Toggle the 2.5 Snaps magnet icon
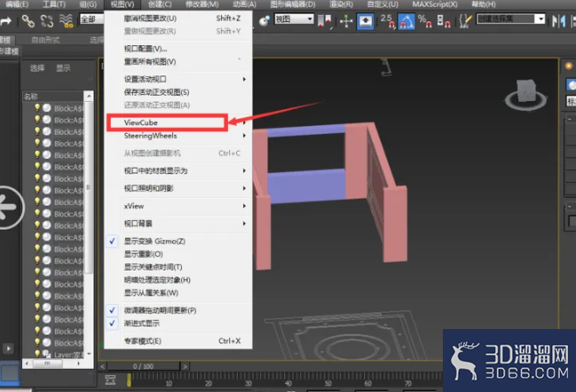576x392 pixels. pyautogui.click(x=388, y=21)
